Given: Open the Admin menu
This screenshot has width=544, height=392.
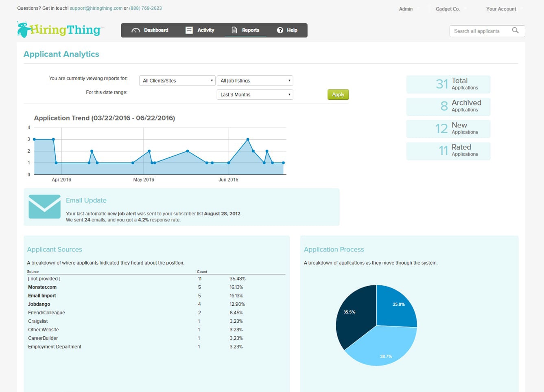Looking at the screenshot, I should (406, 9).
